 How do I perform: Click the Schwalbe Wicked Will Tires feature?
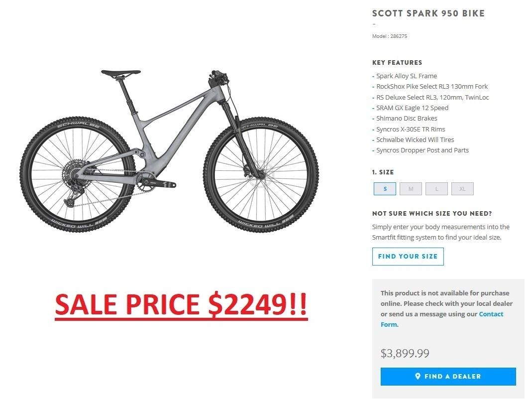click(415, 140)
